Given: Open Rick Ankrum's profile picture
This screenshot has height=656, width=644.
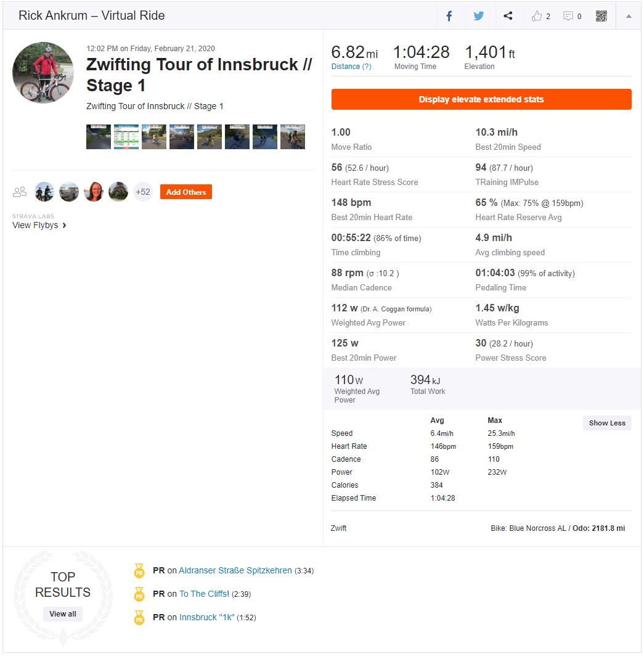Looking at the screenshot, I should (x=43, y=72).
